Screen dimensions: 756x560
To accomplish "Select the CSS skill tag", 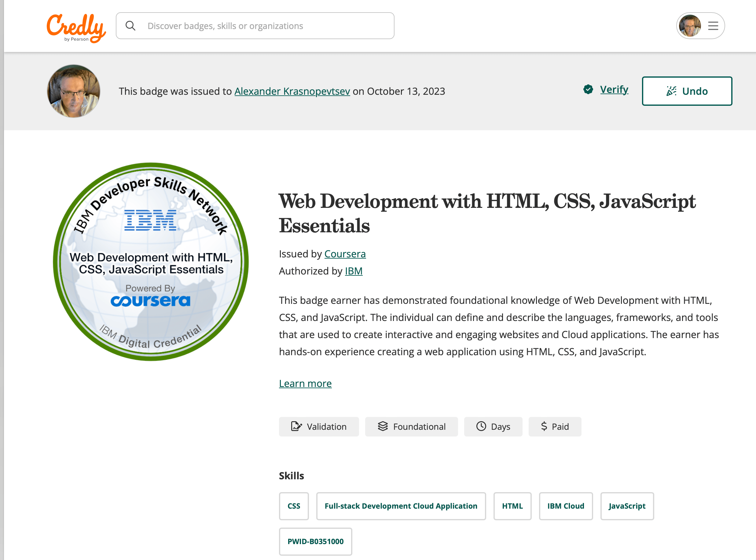I will coord(293,506).
